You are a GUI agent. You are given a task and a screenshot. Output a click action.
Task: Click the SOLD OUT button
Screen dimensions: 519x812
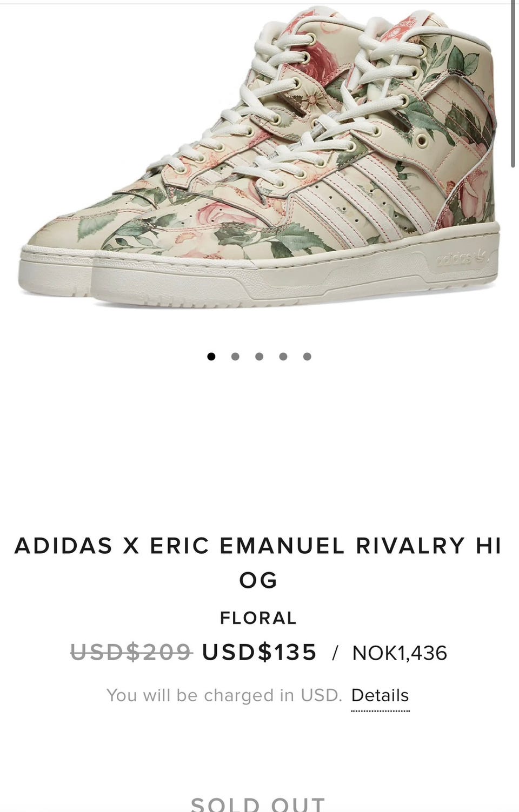point(258,803)
